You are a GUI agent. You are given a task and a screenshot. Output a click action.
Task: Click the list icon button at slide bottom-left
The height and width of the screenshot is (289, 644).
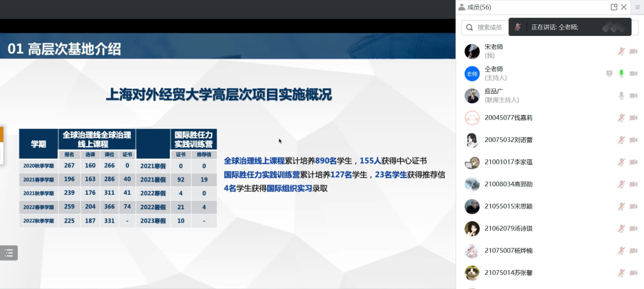coord(9,253)
